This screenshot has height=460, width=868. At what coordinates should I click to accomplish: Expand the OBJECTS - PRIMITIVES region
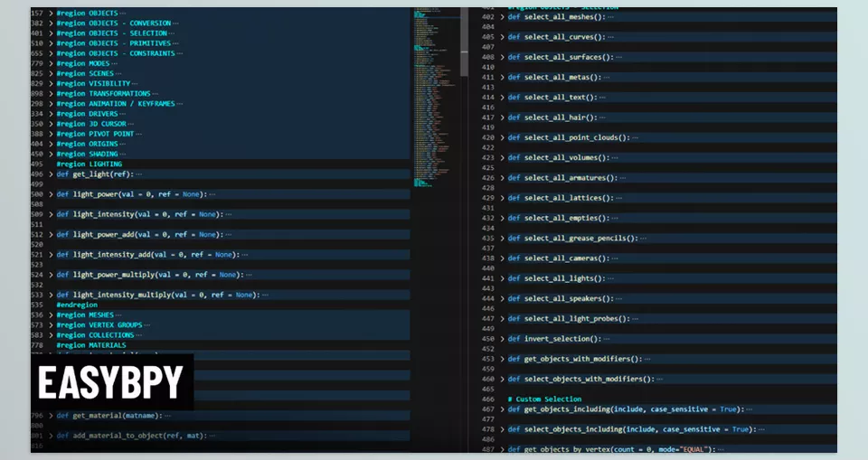(x=51, y=43)
